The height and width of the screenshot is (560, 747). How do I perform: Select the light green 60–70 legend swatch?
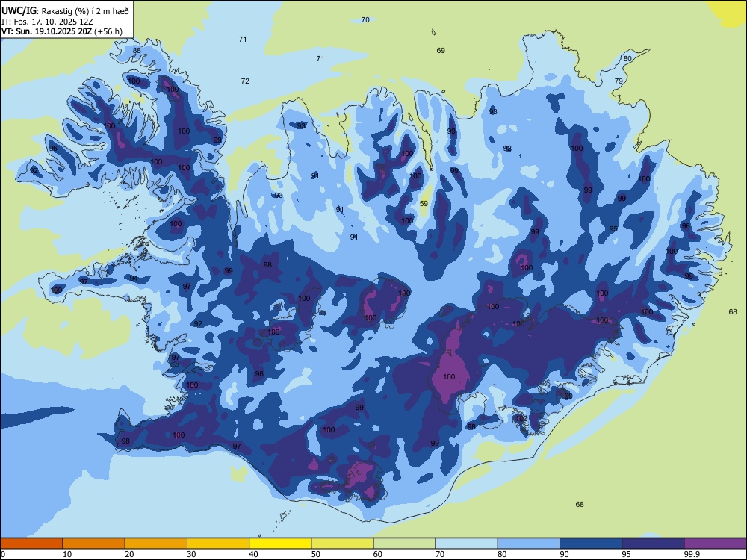(x=404, y=544)
